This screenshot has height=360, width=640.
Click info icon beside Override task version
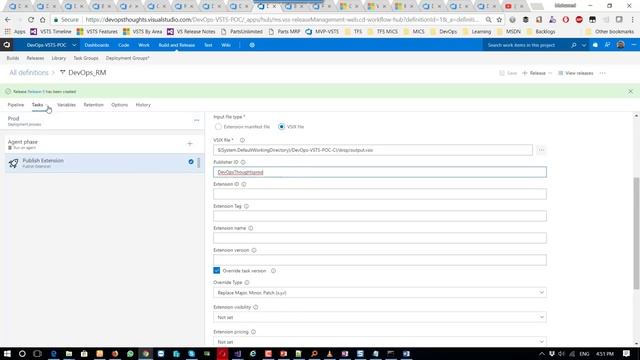tap(273, 271)
